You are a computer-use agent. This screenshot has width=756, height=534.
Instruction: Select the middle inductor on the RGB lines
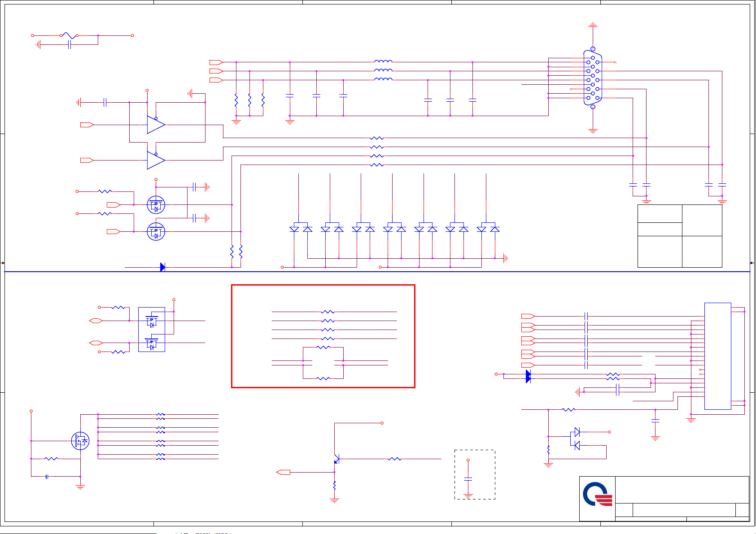[x=383, y=70]
